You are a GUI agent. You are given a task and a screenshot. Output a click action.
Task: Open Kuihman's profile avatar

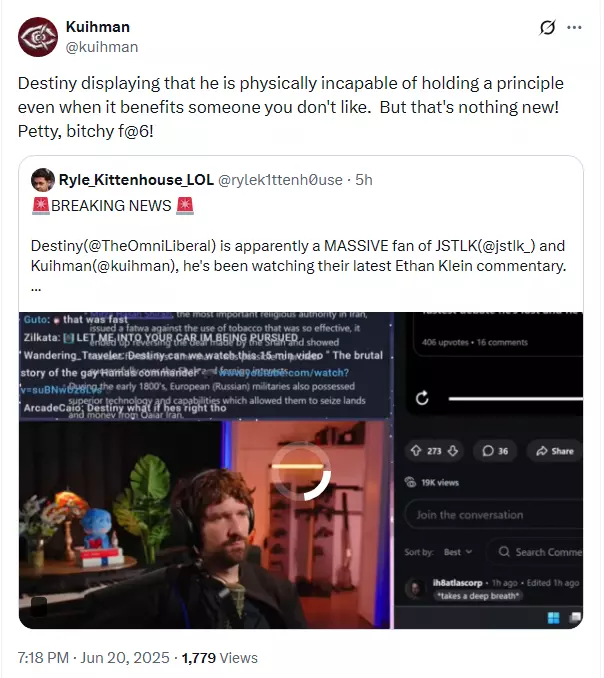(x=38, y=37)
